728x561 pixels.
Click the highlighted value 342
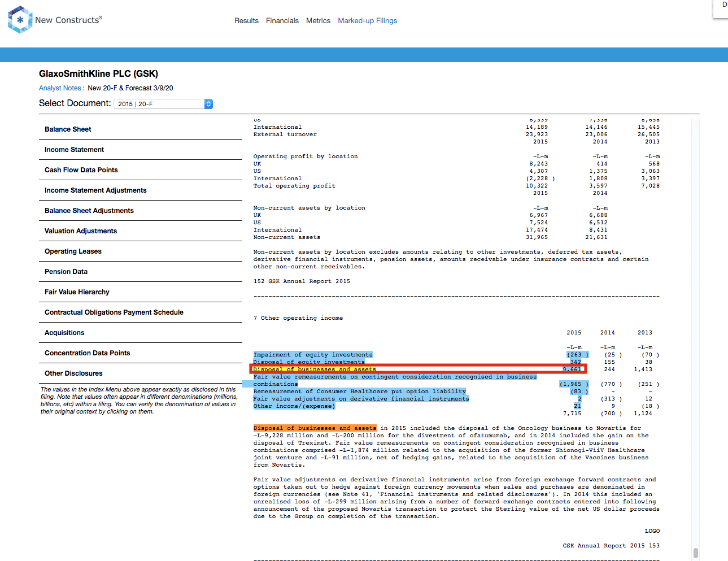(x=576, y=362)
